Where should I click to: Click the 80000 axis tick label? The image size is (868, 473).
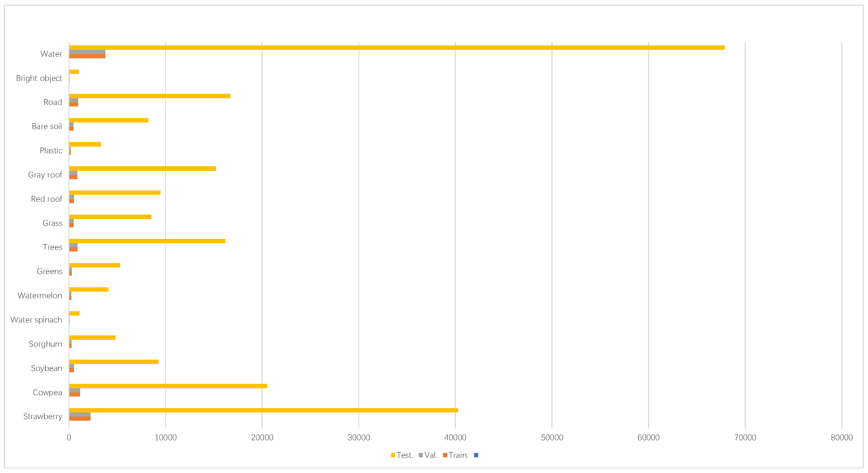click(841, 437)
